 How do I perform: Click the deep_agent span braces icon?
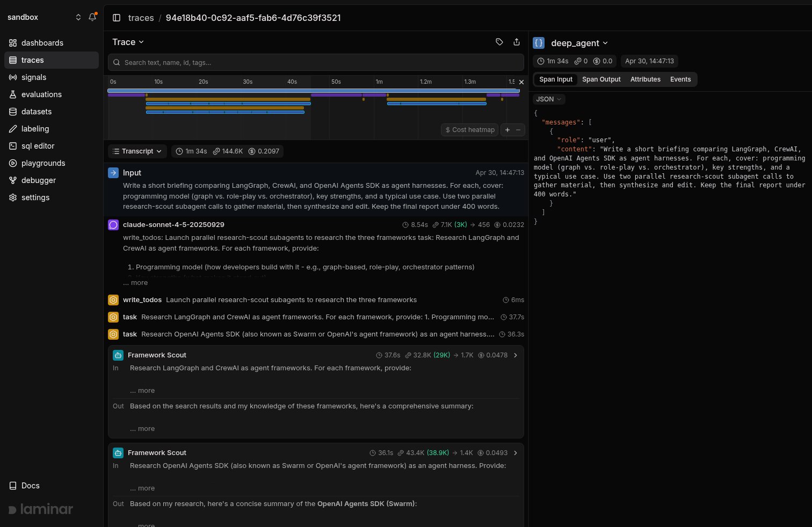click(539, 43)
